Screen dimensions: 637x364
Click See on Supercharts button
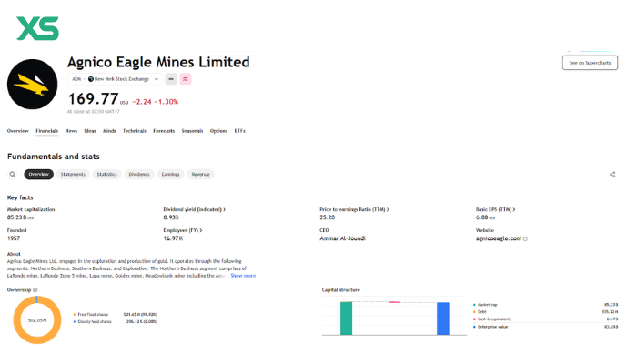tap(590, 63)
